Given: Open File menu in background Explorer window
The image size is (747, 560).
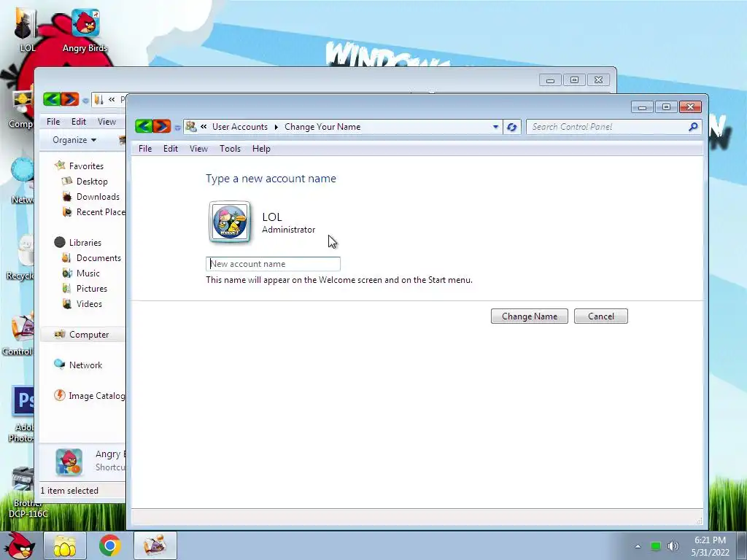Looking at the screenshot, I should click(x=53, y=122).
